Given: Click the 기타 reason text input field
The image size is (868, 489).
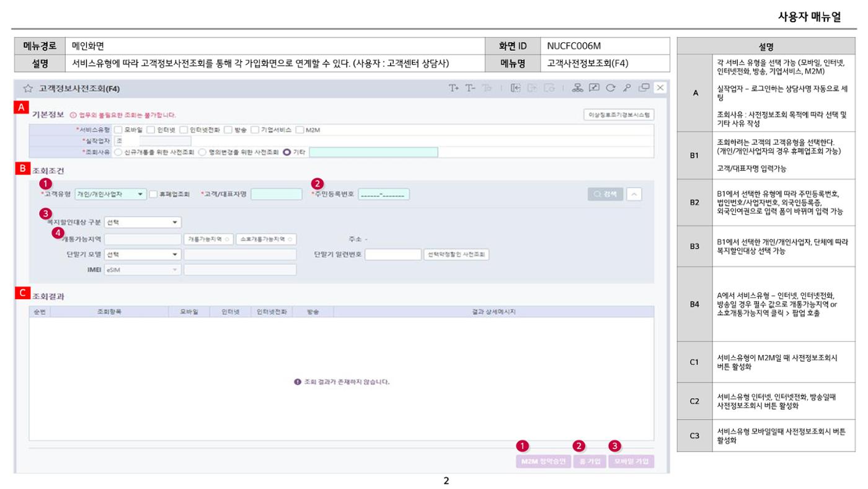Looking at the screenshot, I should click(374, 152).
